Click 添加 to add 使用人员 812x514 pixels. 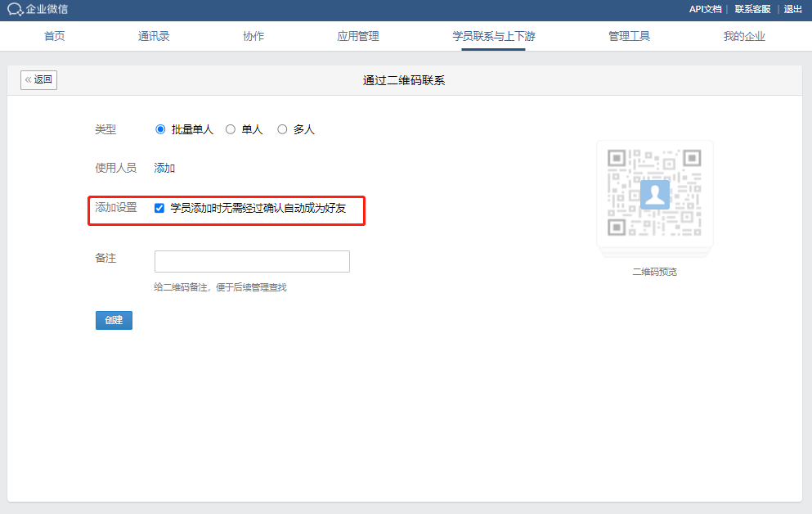pyautogui.click(x=164, y=168)
